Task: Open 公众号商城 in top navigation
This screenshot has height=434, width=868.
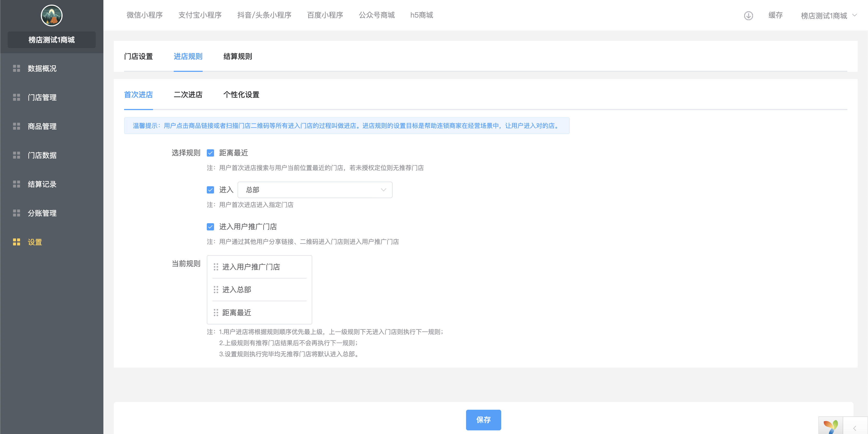Action: tap(377, 15)
